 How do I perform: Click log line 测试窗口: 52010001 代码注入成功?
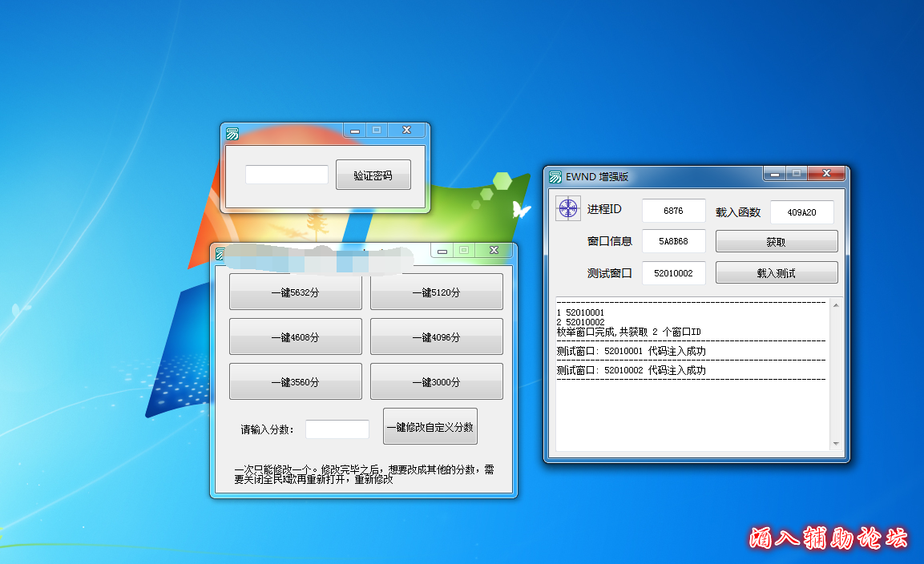coord(631,351)
